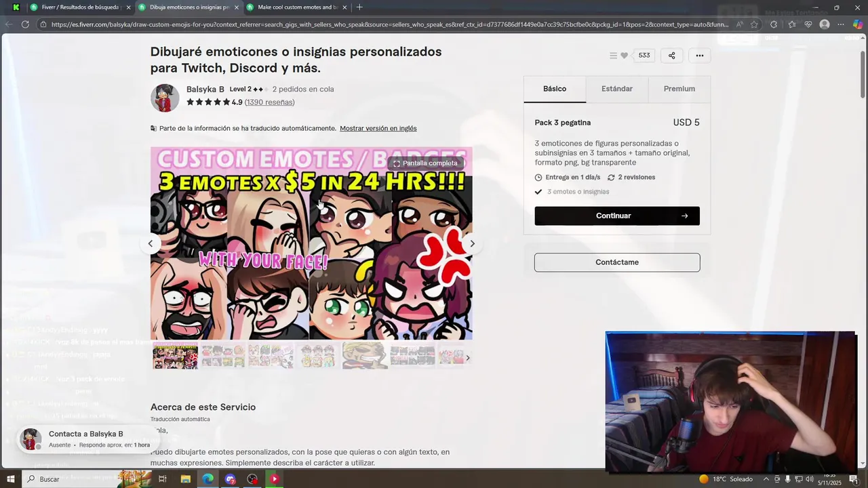Click the Contáctame button
The height and width of the screenshot is (488, 868).
[617, 262]
